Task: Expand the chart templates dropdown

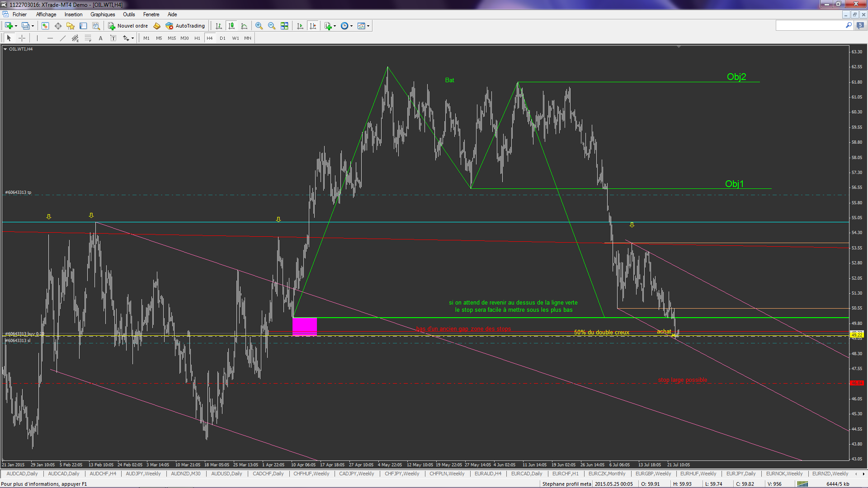Action: pos(363,26)
